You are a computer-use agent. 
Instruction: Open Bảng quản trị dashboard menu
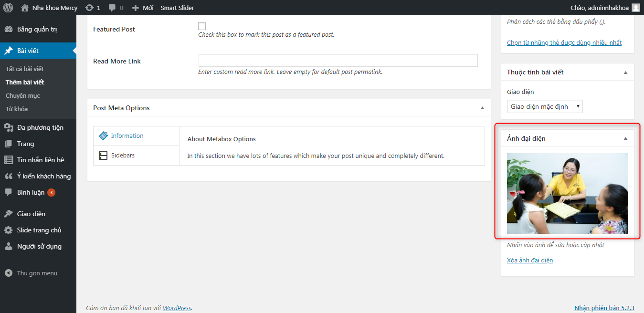(37, 29)
